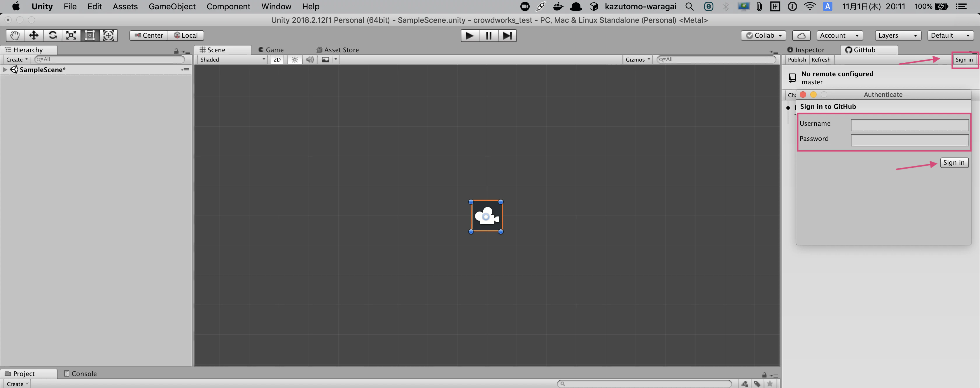This screenshot has width=980, height=388.
Task: Click Sign in on the GitHub toolbar
Action: tap(964, 60)
